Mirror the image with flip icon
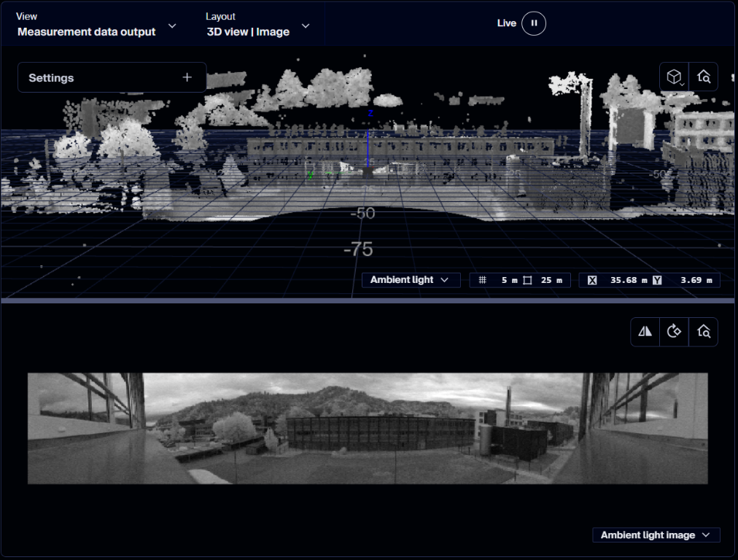This screenshot has height=560, width=738. (645, 332)
